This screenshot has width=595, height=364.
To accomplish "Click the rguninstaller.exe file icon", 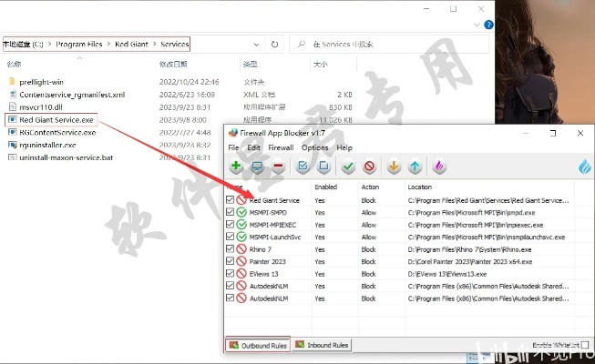I will [13, 145].
